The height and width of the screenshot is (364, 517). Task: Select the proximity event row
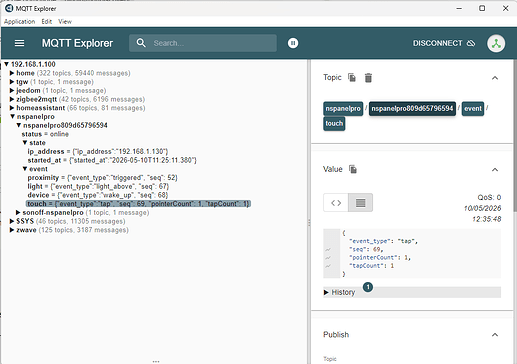pyautogui.click(x=103, y=178)
